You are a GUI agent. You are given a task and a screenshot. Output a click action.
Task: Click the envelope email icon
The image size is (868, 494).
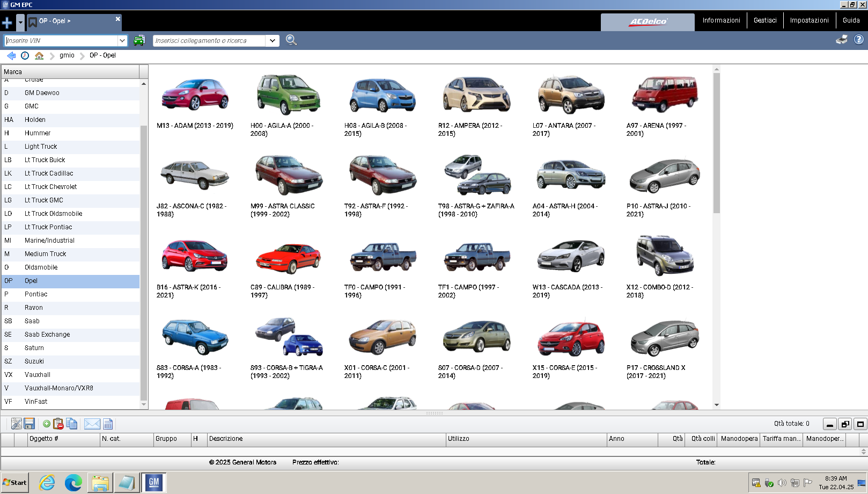(92, 424)
